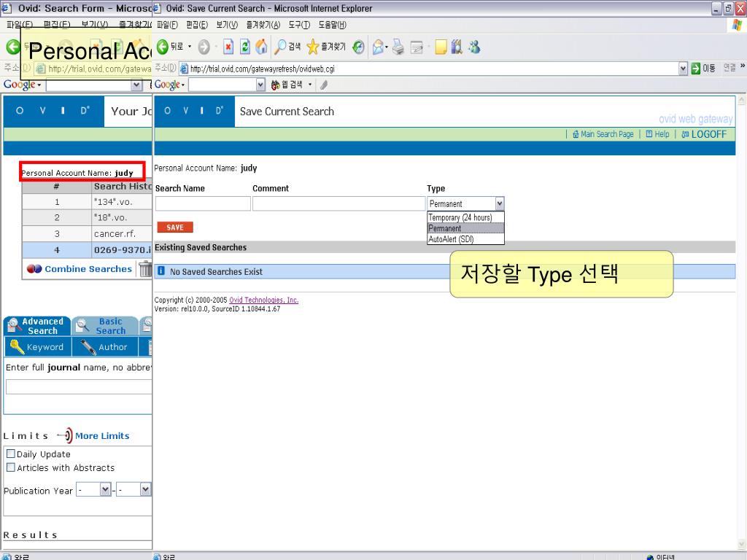Click the page scrollbar down arrow
This screenshot has height=560, width=747.
[x=741, y=545]
